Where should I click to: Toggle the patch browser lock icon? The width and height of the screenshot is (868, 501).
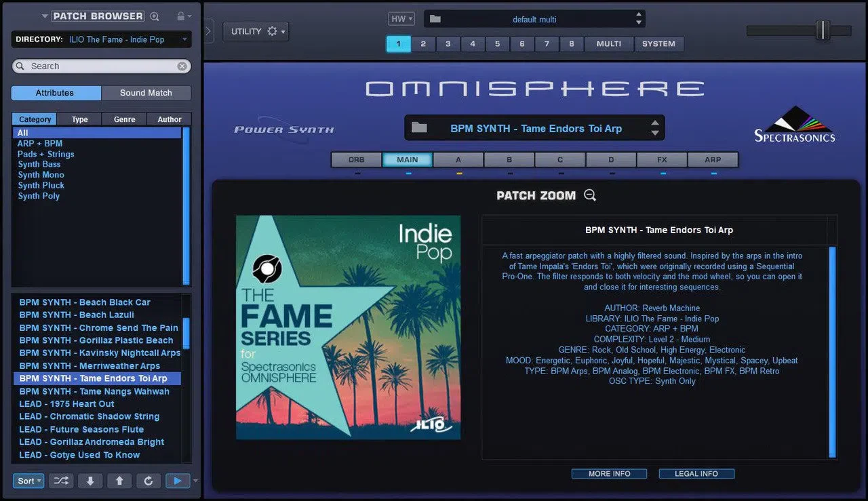coord(180,16)
